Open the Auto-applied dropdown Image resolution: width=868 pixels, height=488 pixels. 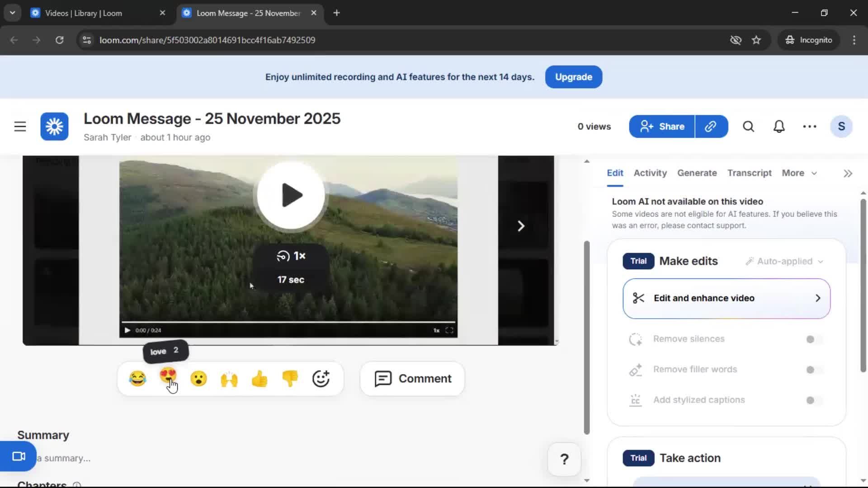[x=784, y=261]
